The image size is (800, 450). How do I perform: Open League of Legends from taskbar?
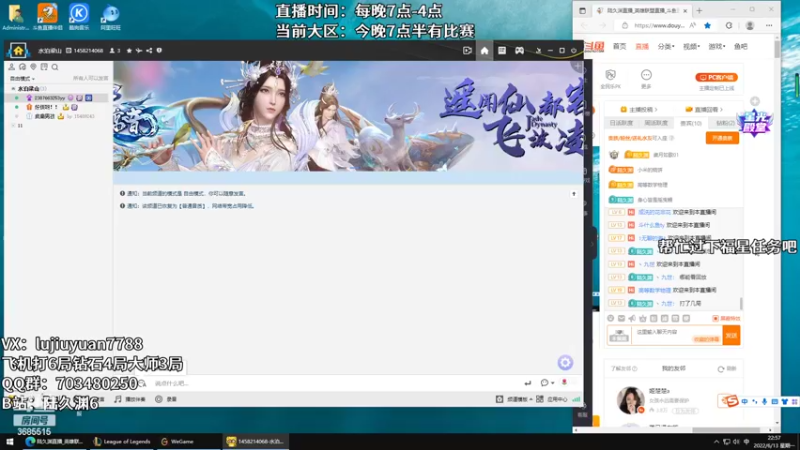122,441
